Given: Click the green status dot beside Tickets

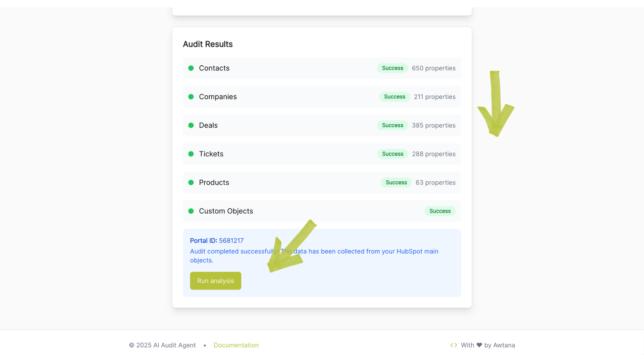Looking at the screenshot, I should click(x=191, y=154).
